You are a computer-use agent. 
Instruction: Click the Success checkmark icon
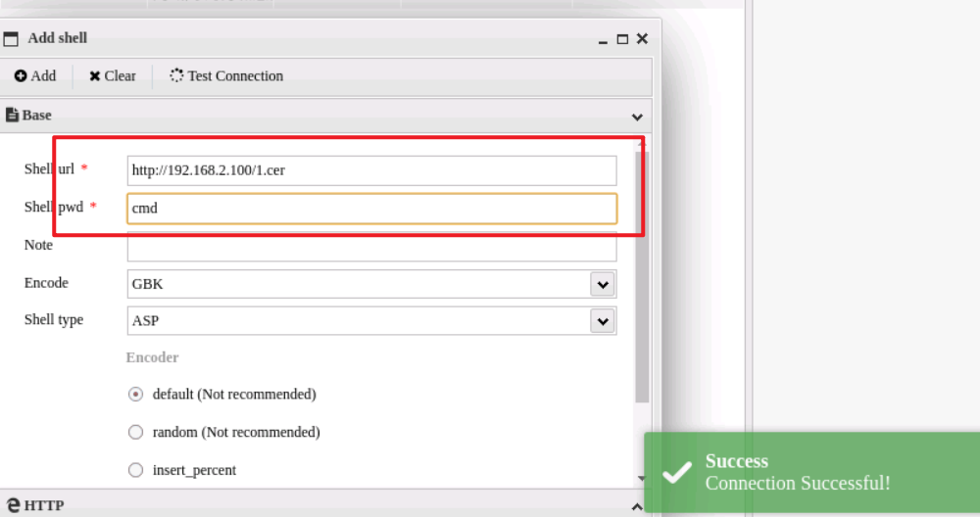[x=676, y=473]
